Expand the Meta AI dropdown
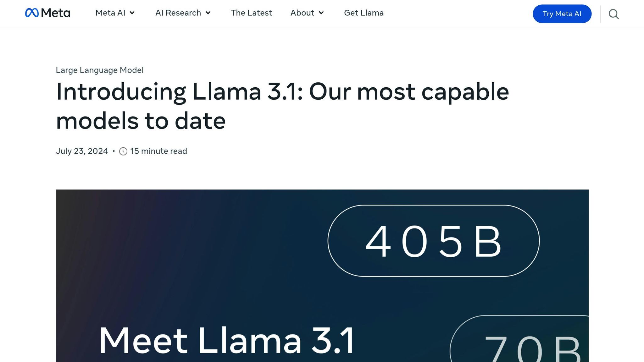The height and width of the screenshot is (362, 644). (110, 13)
